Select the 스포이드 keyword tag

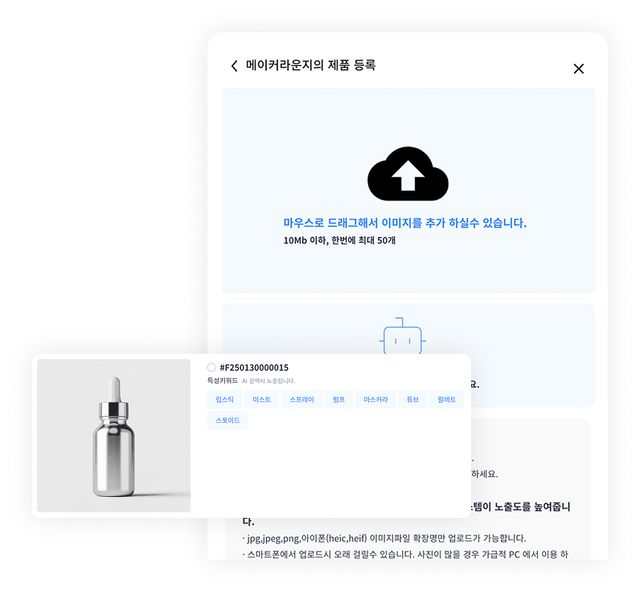[227, 420]
